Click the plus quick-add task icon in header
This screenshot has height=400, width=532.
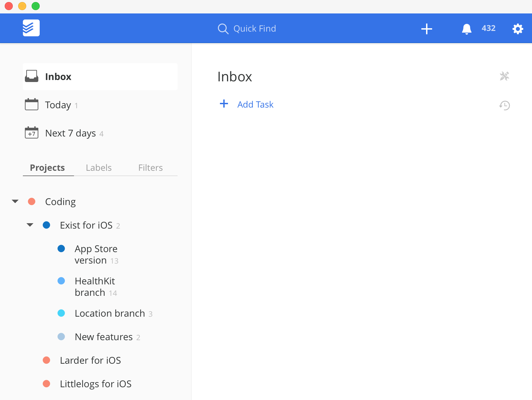point(427,29)
